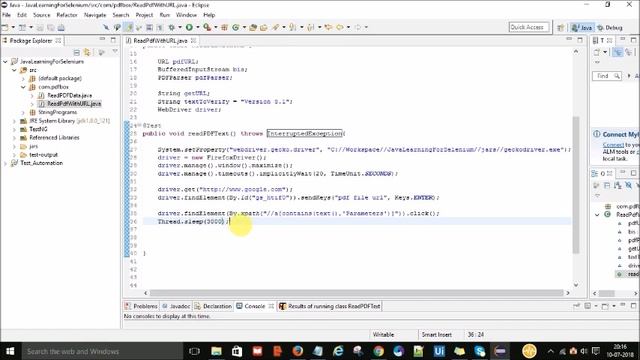The image size is (640, 360).
Task: Toggle Categorized view in Task List
Action: click(618, 52)
